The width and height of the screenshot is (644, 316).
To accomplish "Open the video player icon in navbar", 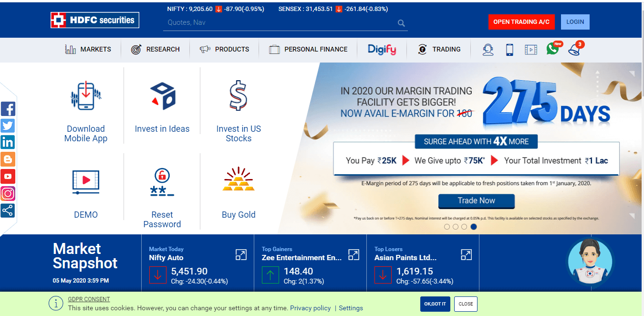I will [x=531, y=50].
